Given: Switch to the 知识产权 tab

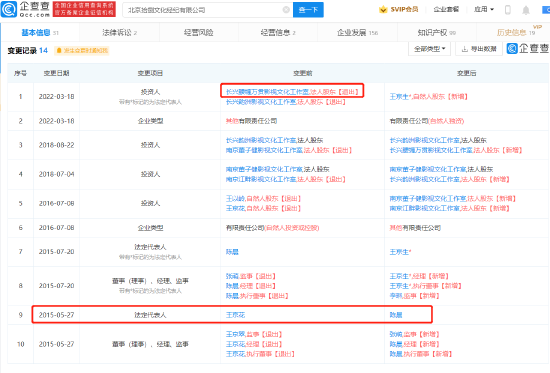Looking at the screenshot, I should pos(437,33).
